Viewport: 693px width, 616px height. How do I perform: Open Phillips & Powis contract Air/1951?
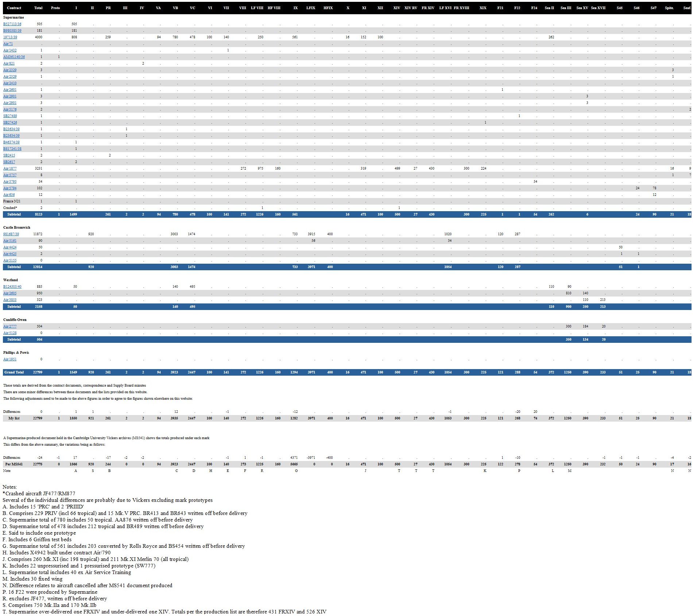click(x=9, y=359)
